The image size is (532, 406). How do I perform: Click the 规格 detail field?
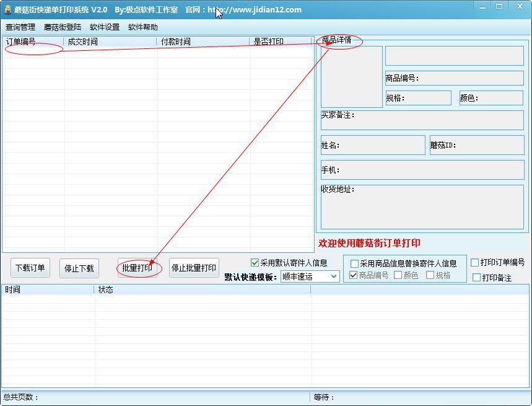click(x=418, y=98)
